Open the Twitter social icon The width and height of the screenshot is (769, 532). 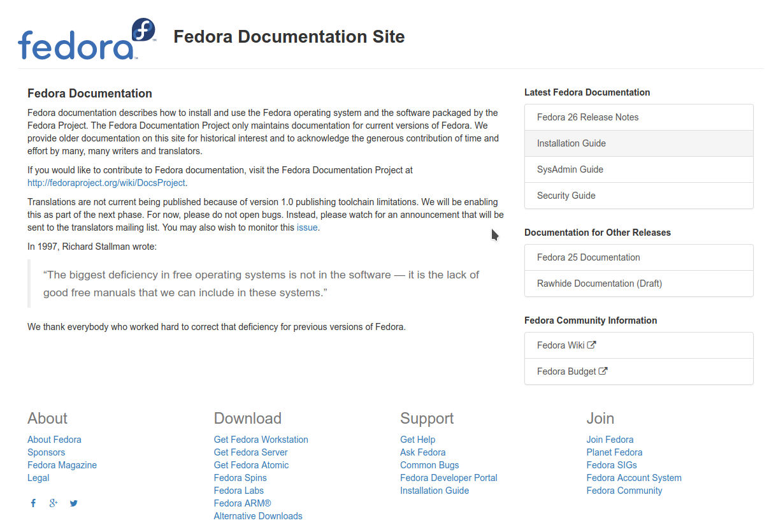click(x=74, y=503)
